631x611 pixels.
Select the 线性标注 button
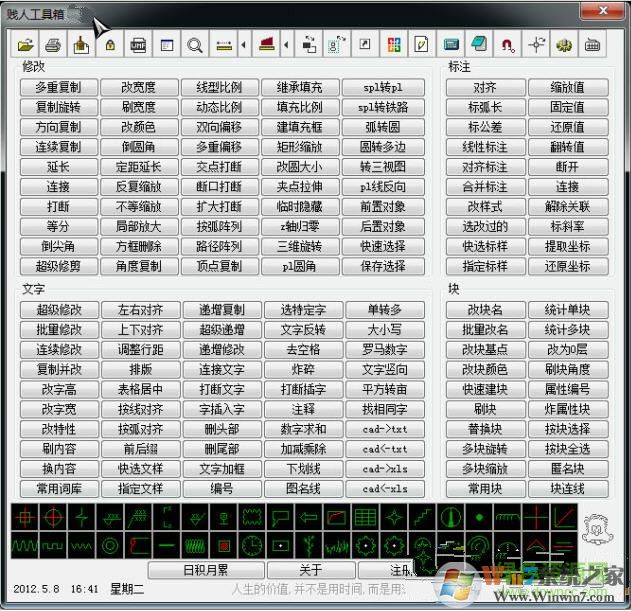[486, 147]
